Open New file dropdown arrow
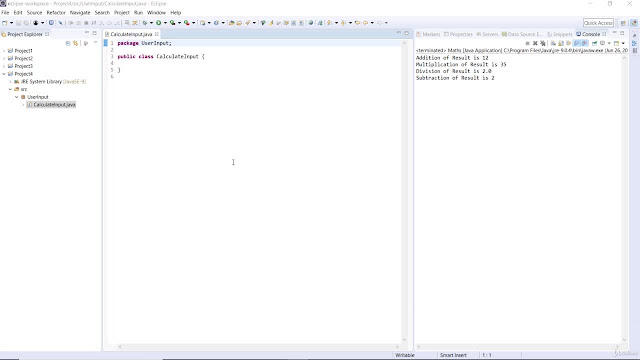This screenshot has width=640, height=360. pyautogui.click(x=11, y=23)
